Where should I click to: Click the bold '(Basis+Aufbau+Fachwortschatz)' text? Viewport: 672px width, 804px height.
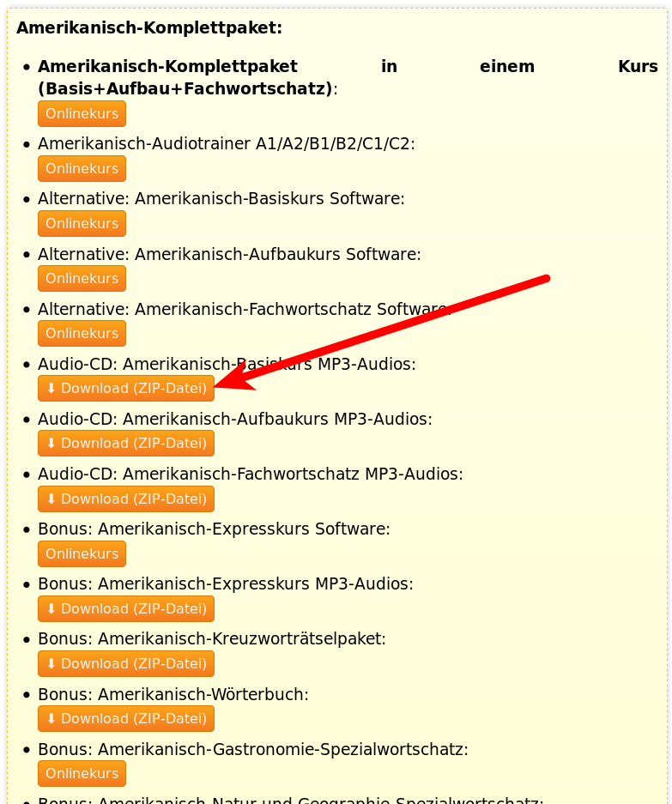pos(185,88)
